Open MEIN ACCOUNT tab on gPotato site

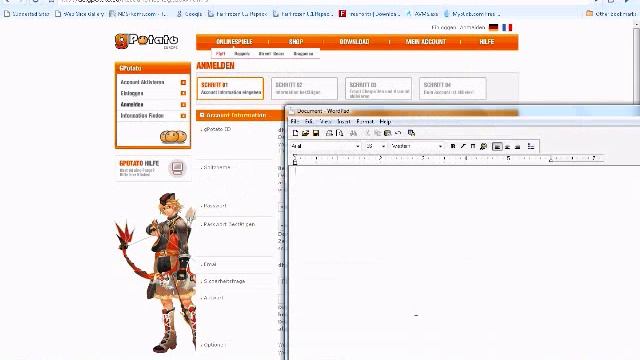click(x=426, y=42)
